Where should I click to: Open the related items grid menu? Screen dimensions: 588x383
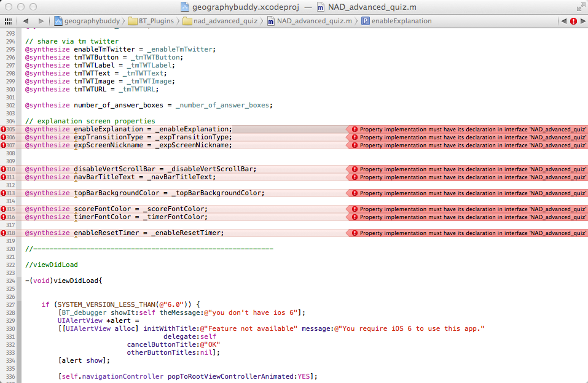click(x=8, y=21)
